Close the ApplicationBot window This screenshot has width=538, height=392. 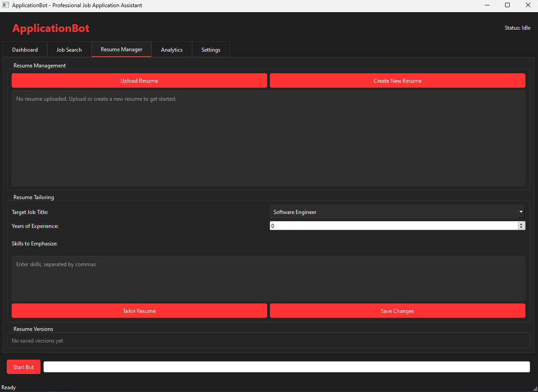[x=528, y=5]
